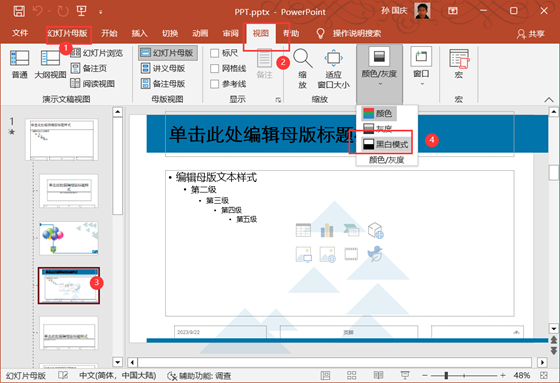Open Handout Master (讲义母版)

pos(163,68)
